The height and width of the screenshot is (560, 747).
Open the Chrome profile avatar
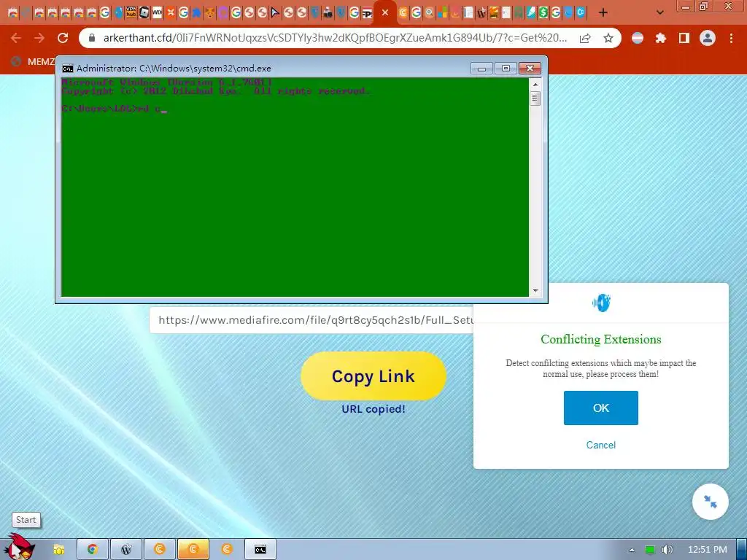point(708,38)
